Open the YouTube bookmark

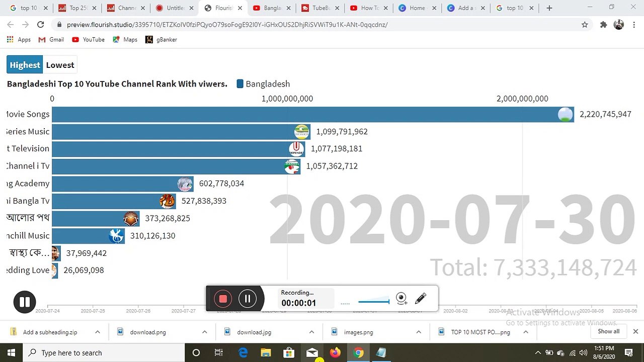tap(88, 40)
